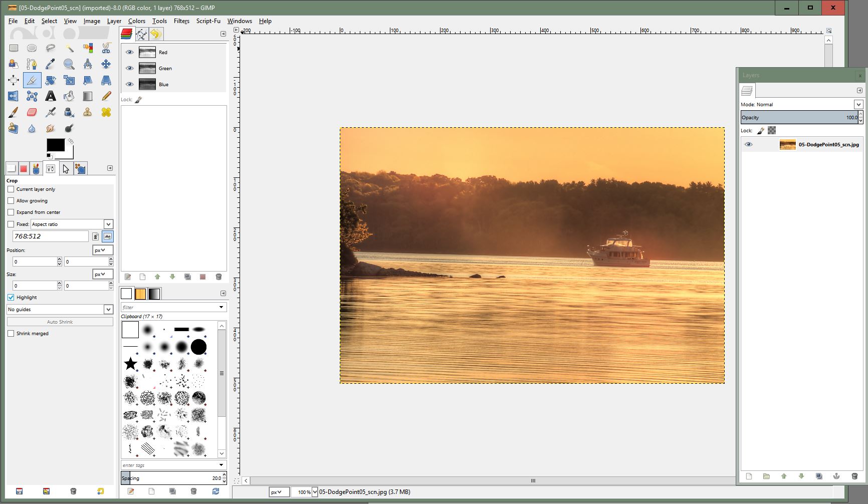This screenshot has height=504, width=868.
Task: Select the Perspective tool
Action: 106,80
